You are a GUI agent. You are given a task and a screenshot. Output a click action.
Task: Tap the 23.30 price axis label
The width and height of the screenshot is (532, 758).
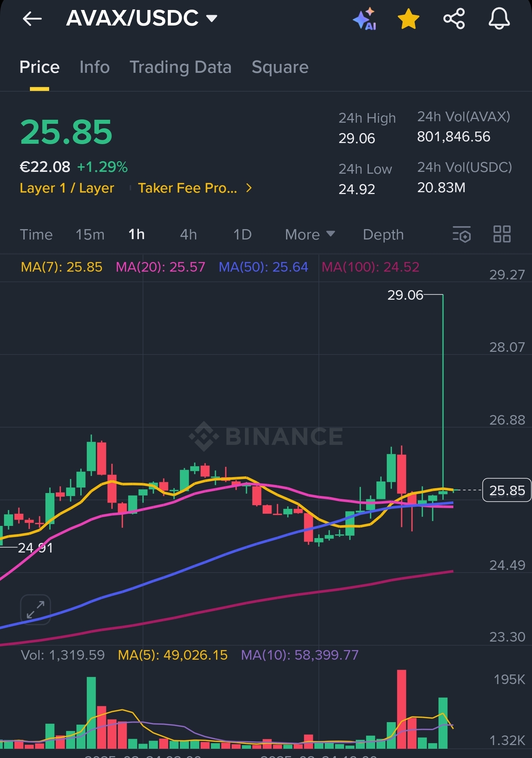pos(507,637)
